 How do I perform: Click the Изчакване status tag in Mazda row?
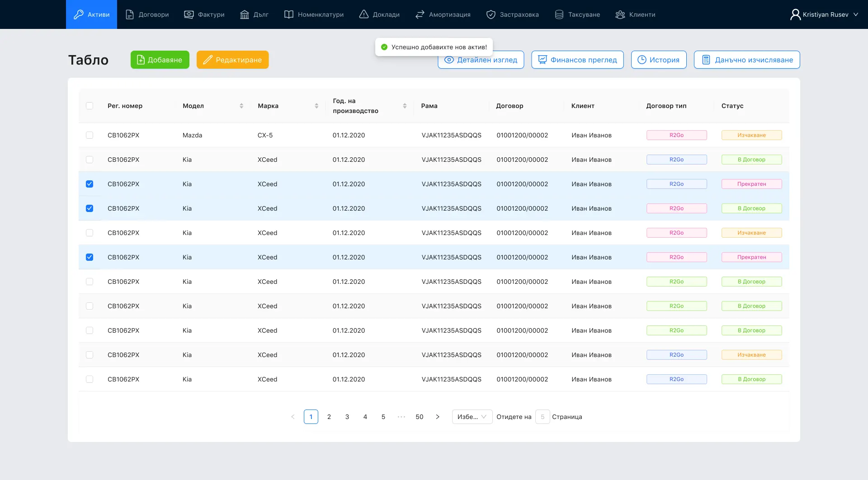752,135
